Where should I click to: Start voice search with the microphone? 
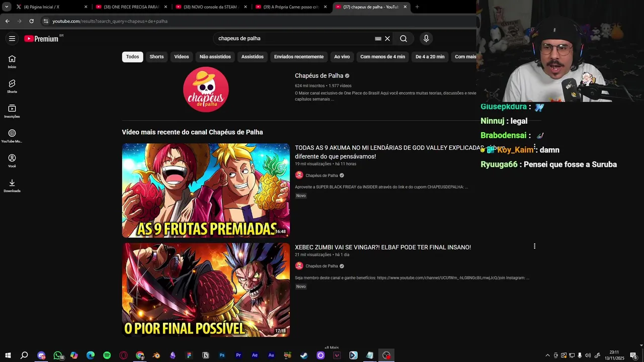click(x=426, y=39)
